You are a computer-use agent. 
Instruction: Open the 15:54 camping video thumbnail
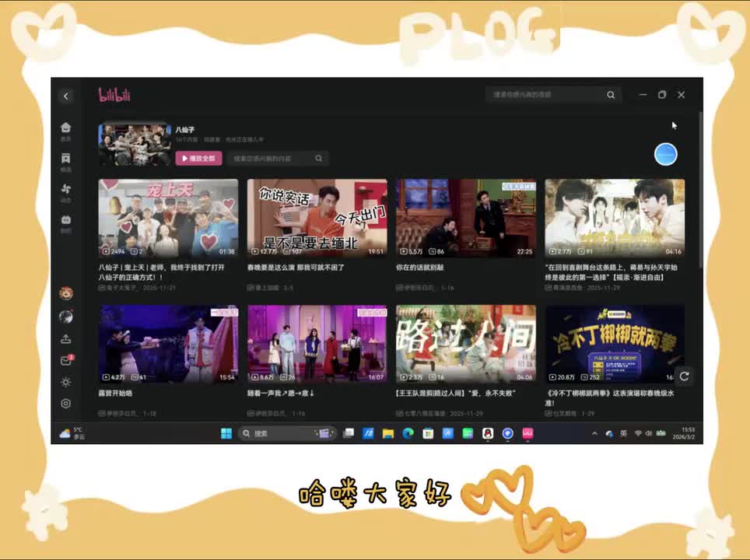tap(168, 344)
